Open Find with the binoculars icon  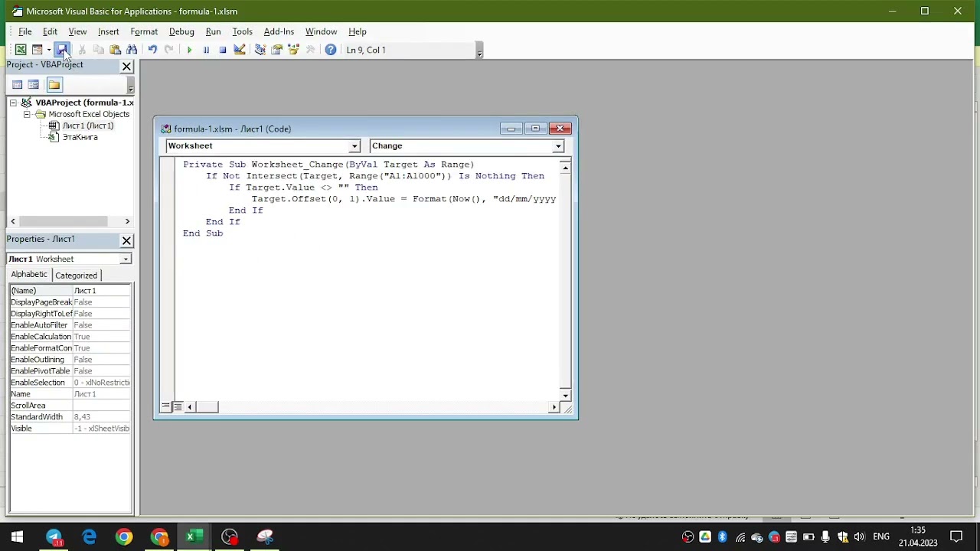[132, 50]
